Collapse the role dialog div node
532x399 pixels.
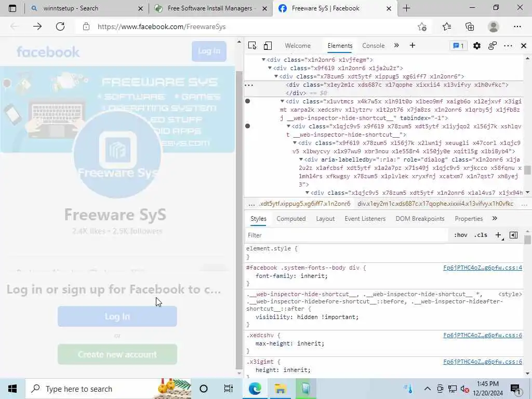tap(301, 159)
